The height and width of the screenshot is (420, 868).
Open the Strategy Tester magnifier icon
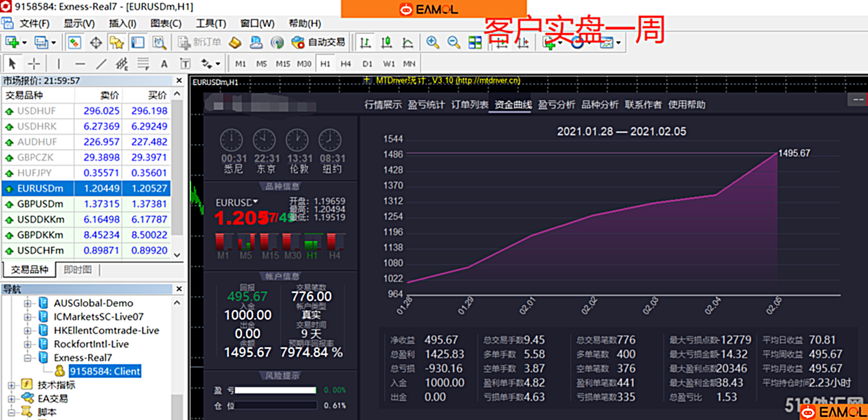tap(159, 42)
